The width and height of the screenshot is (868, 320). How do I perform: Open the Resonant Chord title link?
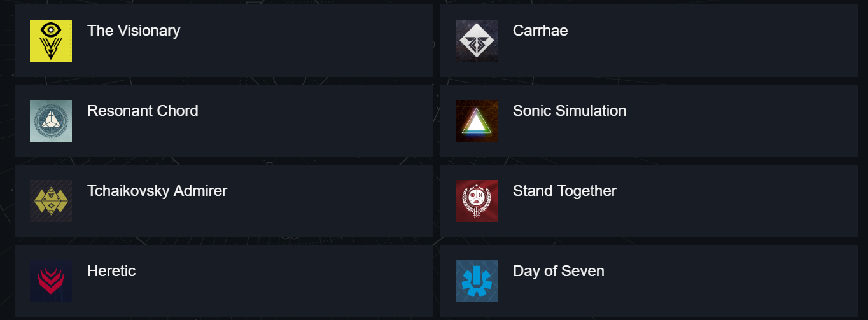(x=143, y=111)
